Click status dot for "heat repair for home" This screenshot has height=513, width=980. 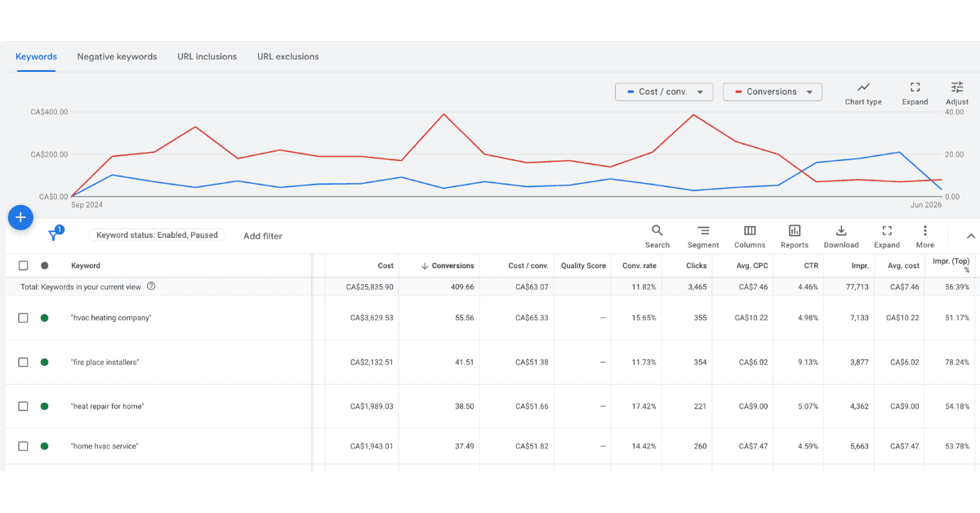coord(44,406)
